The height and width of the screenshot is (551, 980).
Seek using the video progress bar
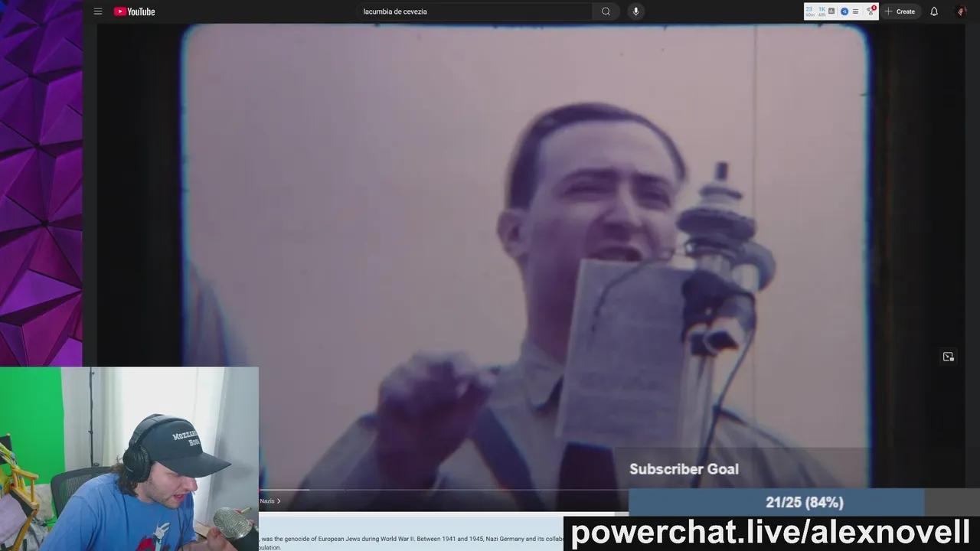[444, 490]
